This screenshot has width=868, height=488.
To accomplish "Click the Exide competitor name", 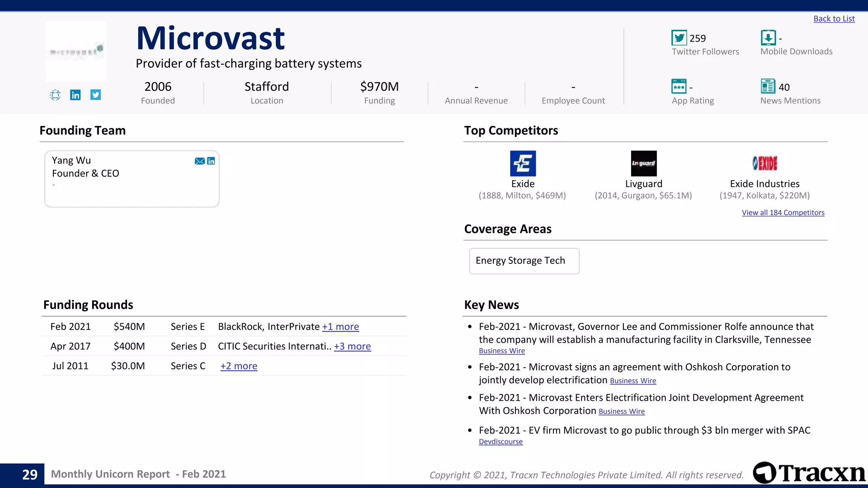I will [x=523, y=184].
